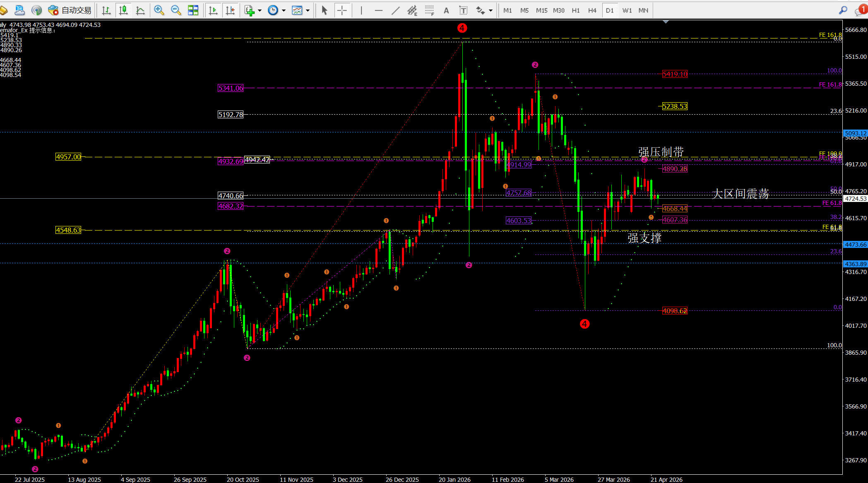Screen dimensions: 868x483
Task: Click the 5093.12 blue price label
Action: pyautogui.click(x=855, y=133)
